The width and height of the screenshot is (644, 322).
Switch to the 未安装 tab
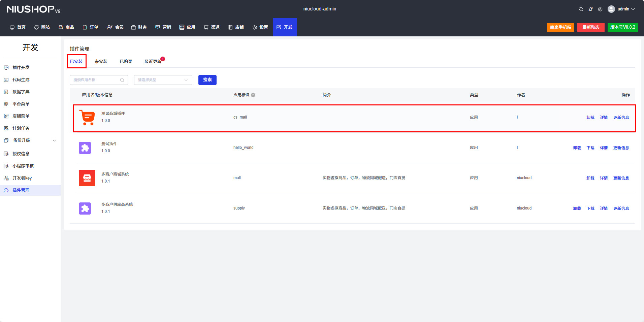pyautogui.click(x=101, y=61)
